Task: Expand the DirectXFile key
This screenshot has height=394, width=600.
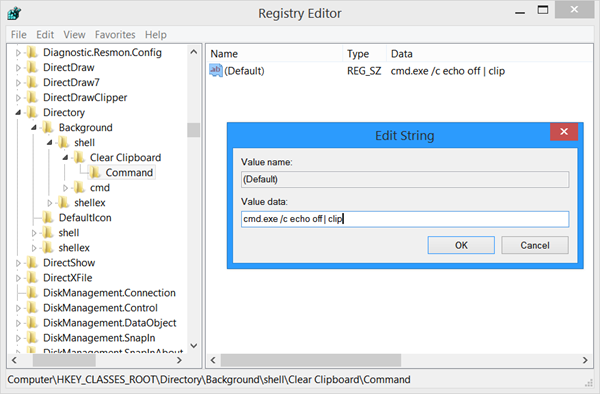Action: point(18,278)
